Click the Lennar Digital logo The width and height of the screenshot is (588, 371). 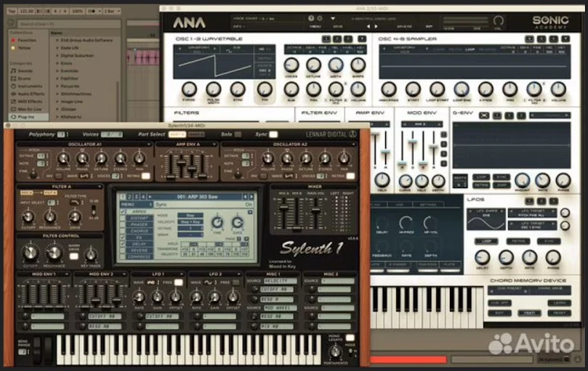click(331, 134)
